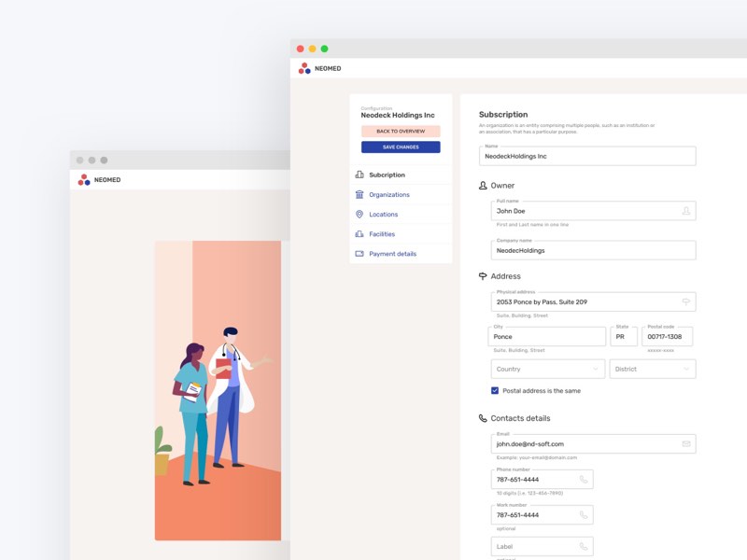
Task: Open the Organizations section
Action: pyautogui.click(x=389, y=194)
